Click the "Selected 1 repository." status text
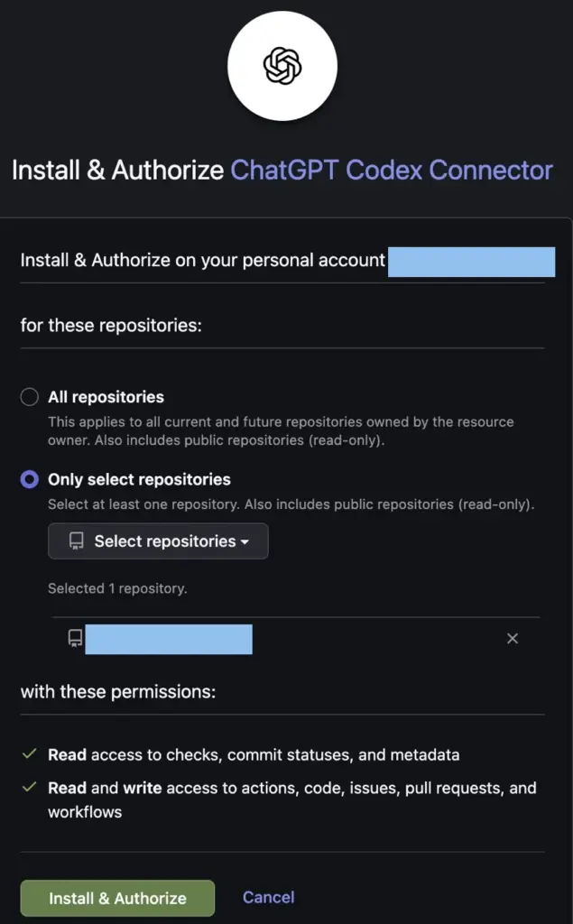This screenshot has width=573, height=924. point(117,588)
